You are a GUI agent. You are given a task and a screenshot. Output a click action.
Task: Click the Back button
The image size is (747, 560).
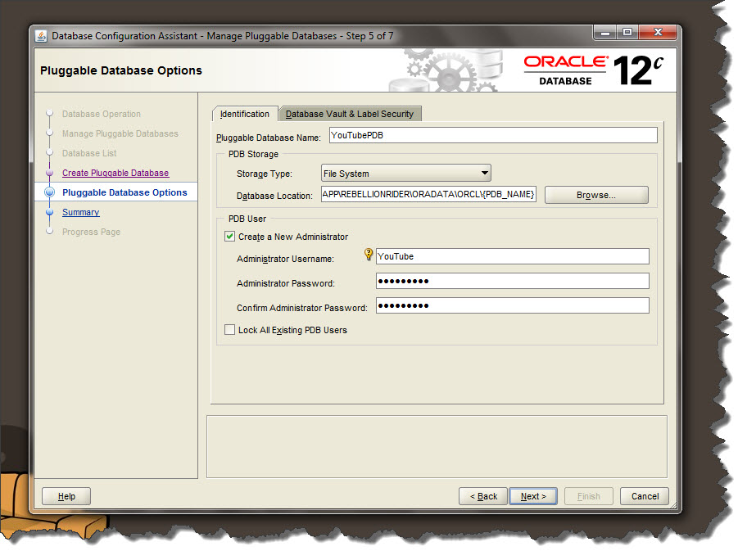[x=483, y=496]
